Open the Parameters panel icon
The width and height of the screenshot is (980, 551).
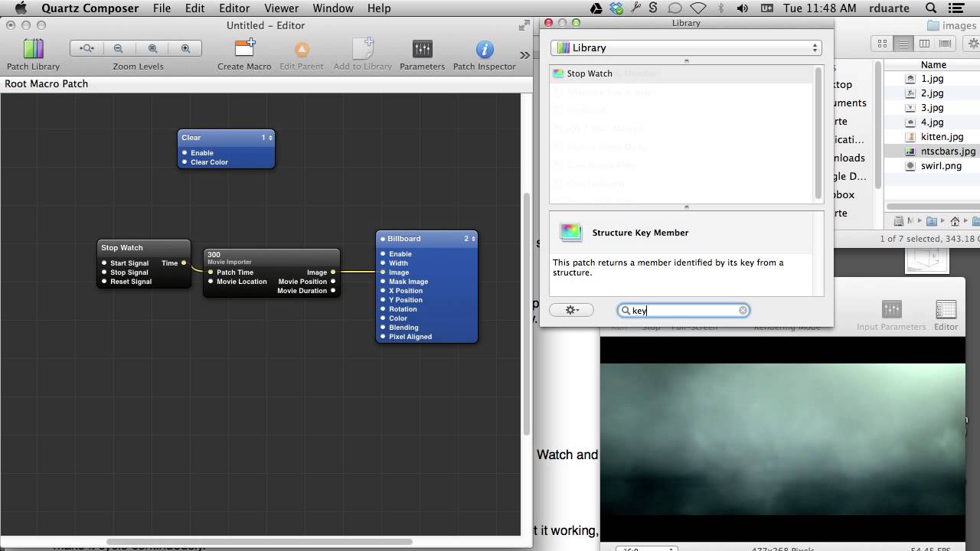pyautogui.click(x=422, y=49)
